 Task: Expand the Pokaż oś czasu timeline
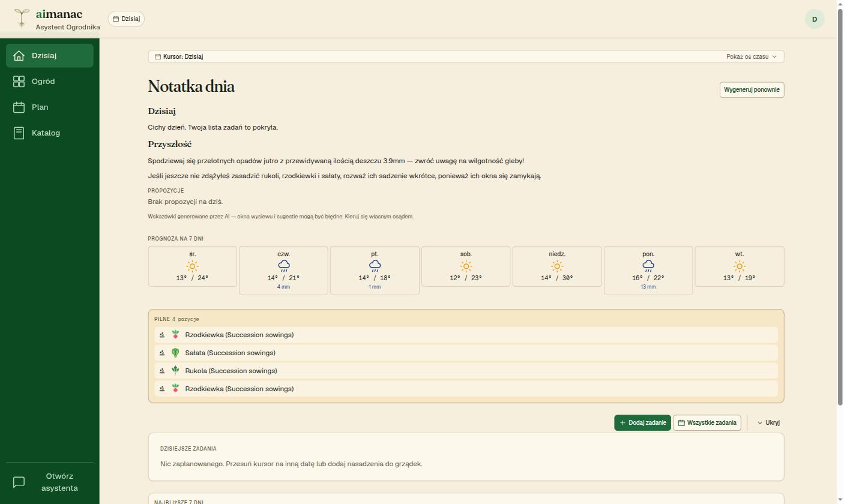click(751, 56)
